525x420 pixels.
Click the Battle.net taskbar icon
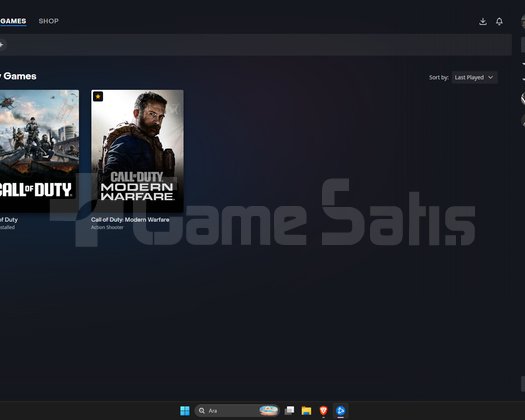click(x=341, y=410)
